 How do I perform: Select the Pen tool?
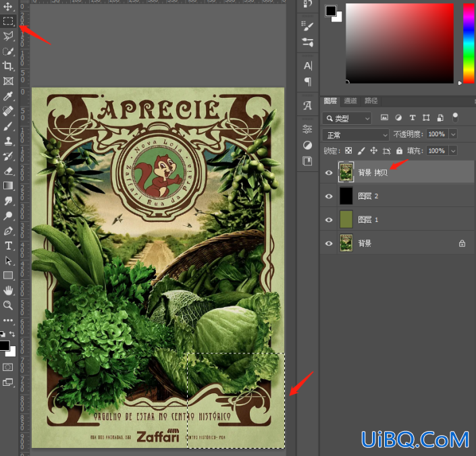click(8, 231)
